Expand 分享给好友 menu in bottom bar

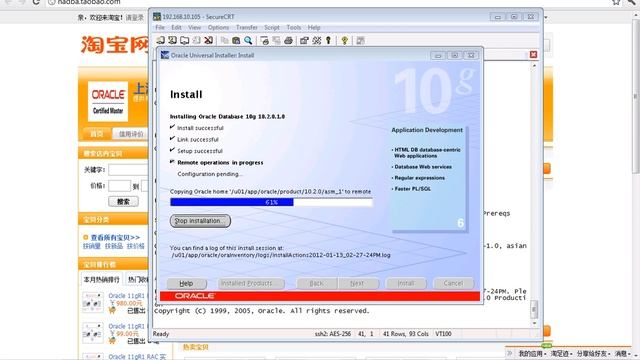[593, 353]
